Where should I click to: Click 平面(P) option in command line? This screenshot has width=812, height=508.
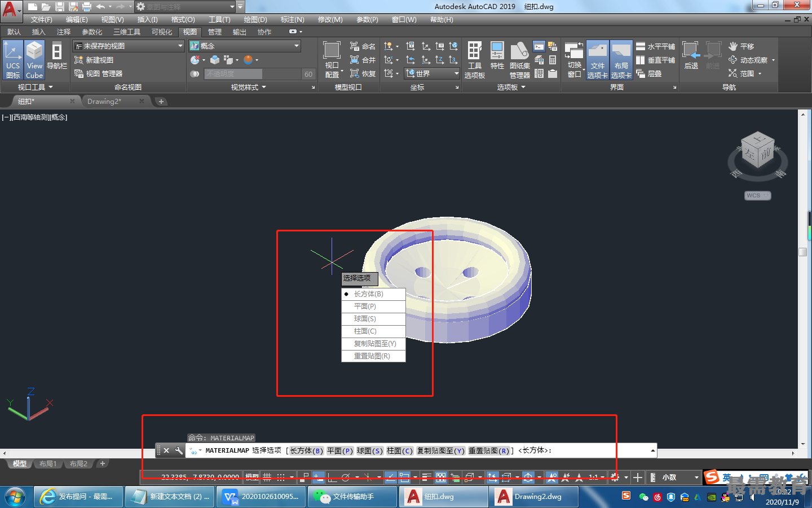[x=340, y=450]
